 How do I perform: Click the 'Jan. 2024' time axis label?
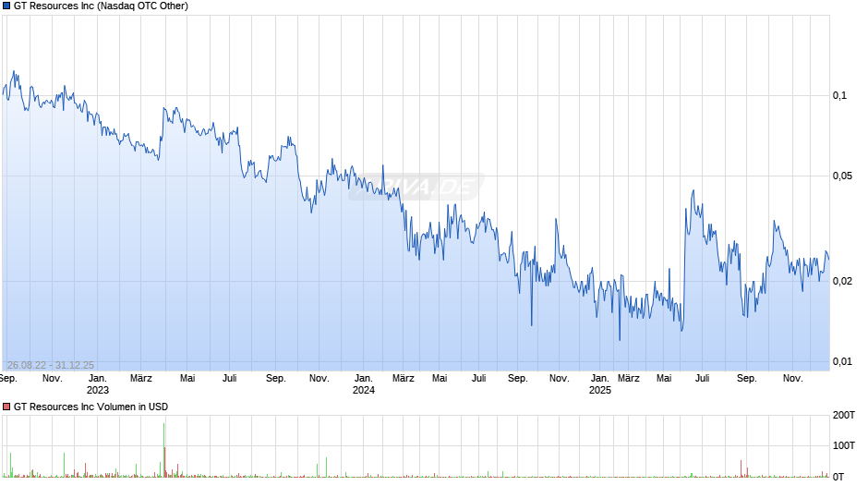click(364, 384)
